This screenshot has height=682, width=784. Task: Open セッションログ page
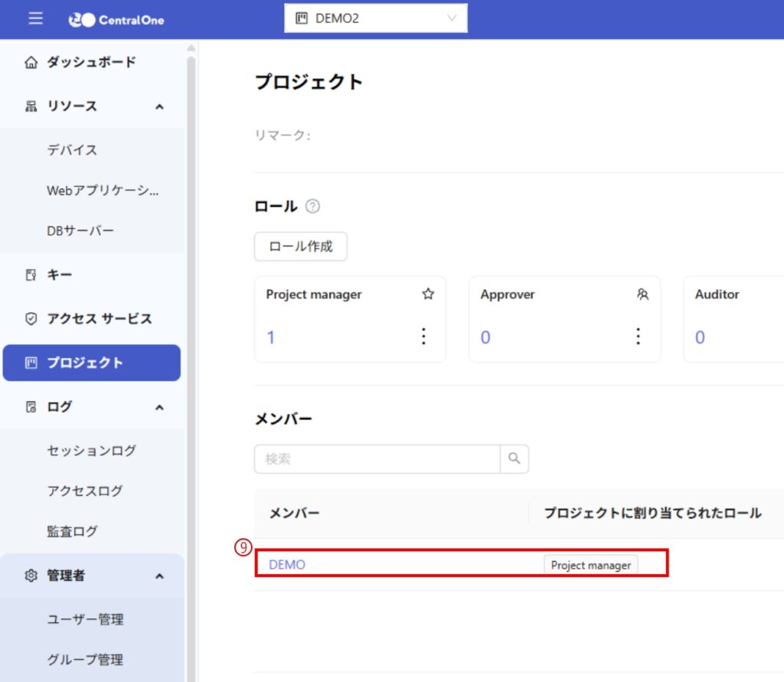pos(91,451)
